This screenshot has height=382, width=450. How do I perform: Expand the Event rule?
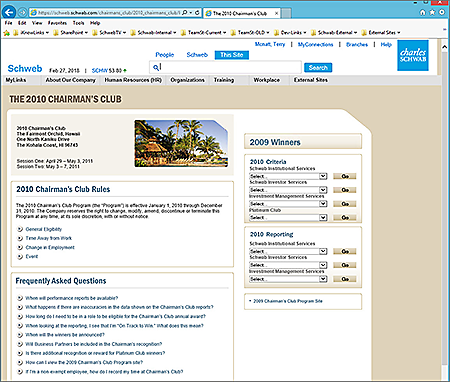pos(32,256)
